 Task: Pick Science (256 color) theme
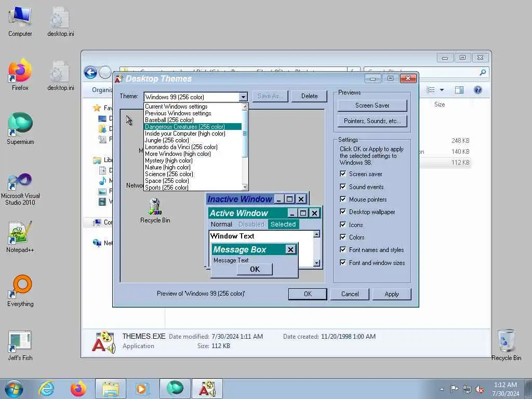[193, 175]
